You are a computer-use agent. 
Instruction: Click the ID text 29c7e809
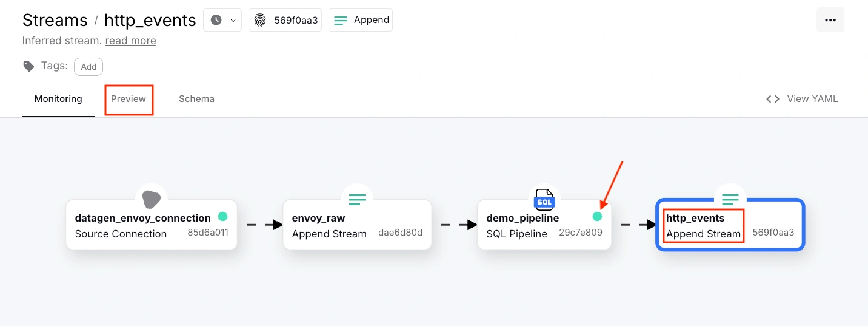(x=581, y=233)
